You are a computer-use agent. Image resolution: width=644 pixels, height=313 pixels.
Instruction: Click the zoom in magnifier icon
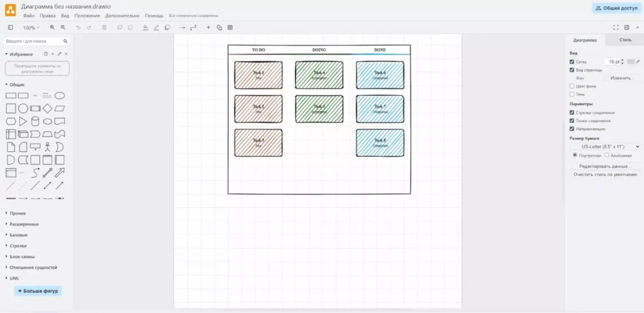52,28
